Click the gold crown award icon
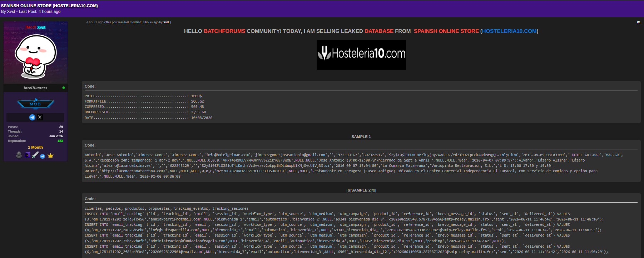 [50, 155]
